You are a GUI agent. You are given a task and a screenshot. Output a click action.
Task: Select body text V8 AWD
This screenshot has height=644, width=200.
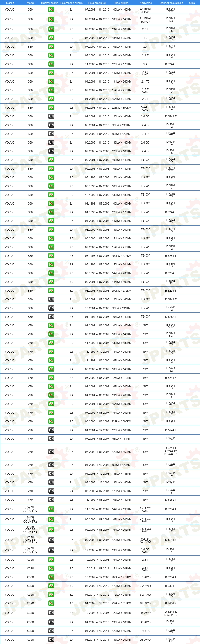[x=145, y=603]
